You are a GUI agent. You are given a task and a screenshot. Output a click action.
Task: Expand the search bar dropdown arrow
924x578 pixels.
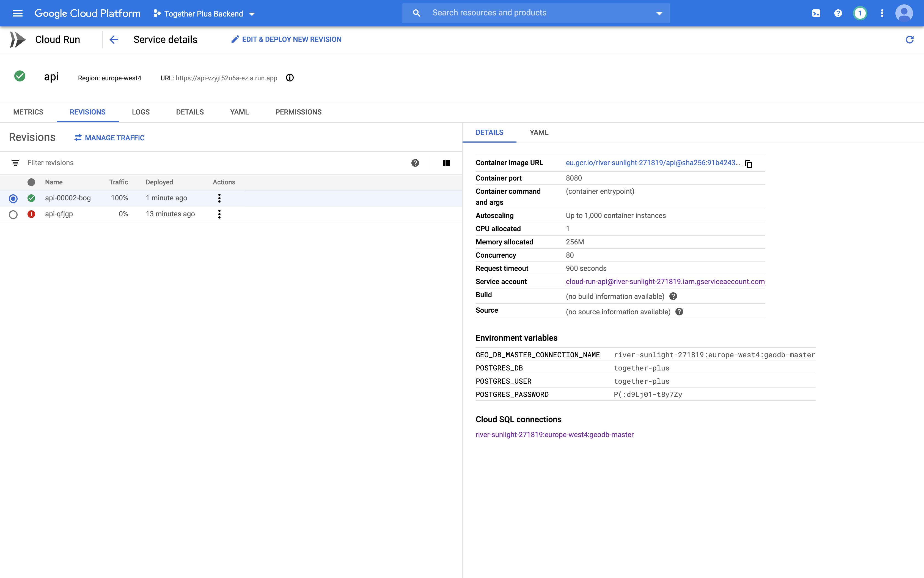(659, 13)
